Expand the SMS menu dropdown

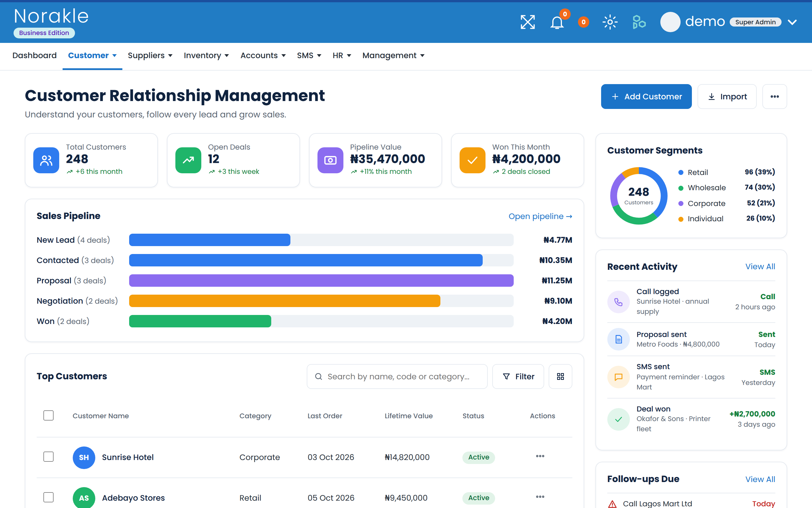coord(309,55)
